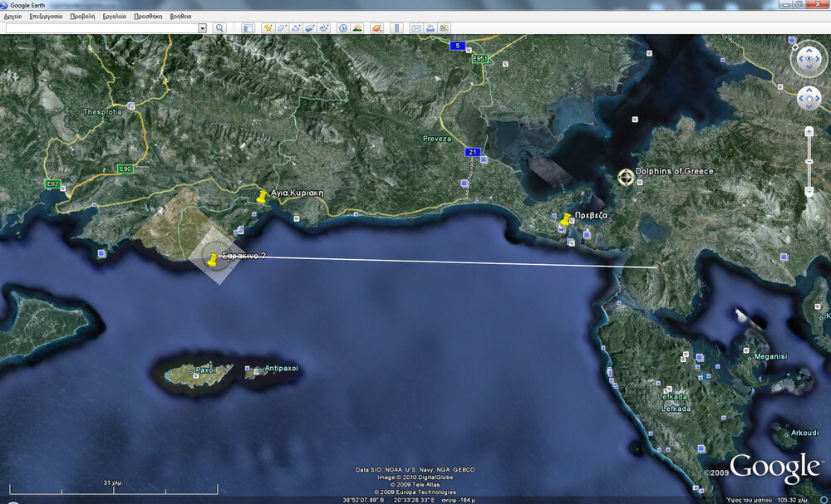Open the Εργαλεία menu
831x504 pixels.
click(x=114, y=16)
